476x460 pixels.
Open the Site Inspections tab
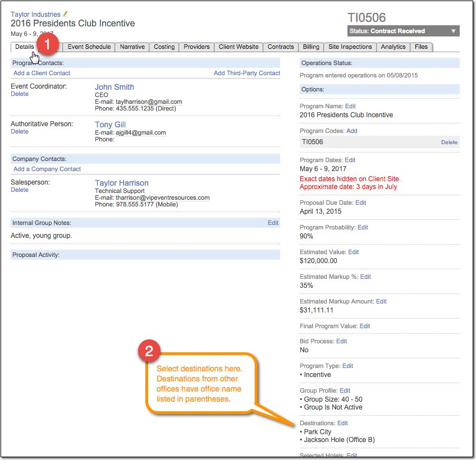350,47
